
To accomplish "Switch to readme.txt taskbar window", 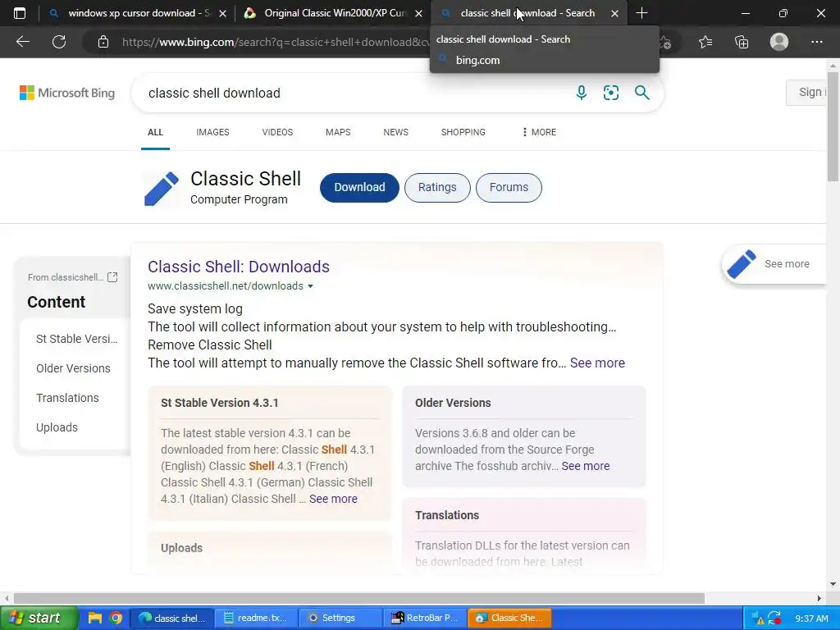I will tap(256, 619).
